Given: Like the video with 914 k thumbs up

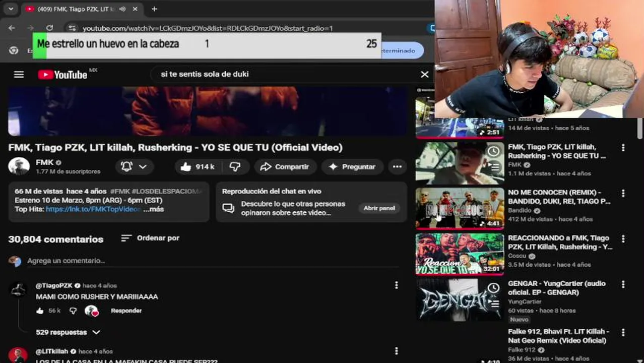Looking at the screenshot, I should (x=198, y=166).
